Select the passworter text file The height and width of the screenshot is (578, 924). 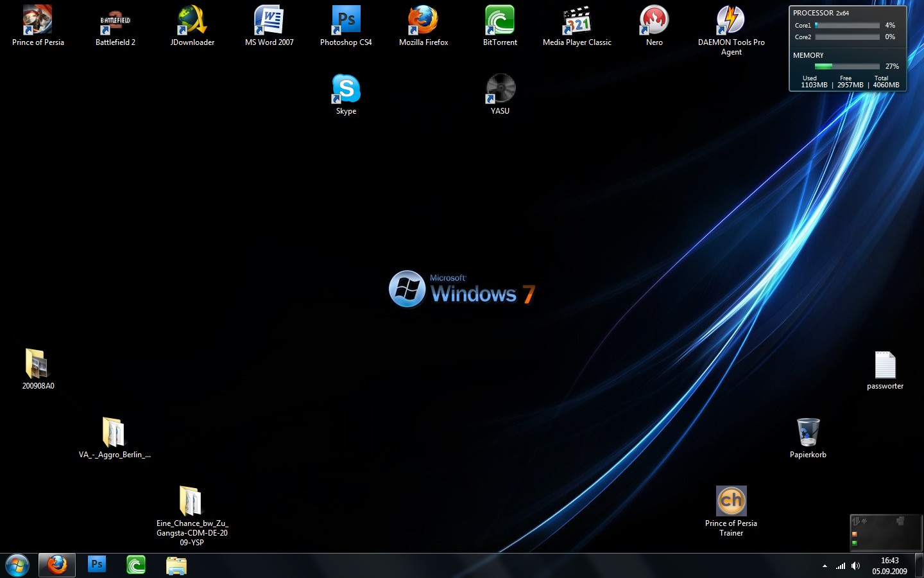click(x=885, y=371)
